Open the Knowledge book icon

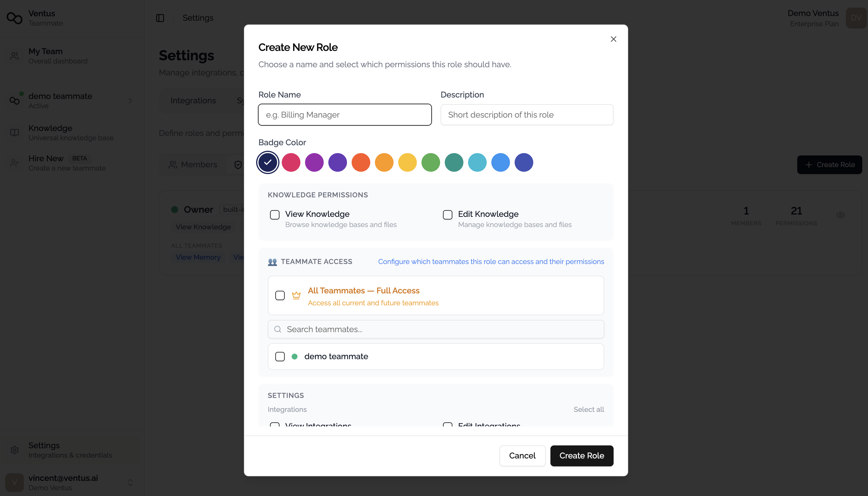click(14, 132)
